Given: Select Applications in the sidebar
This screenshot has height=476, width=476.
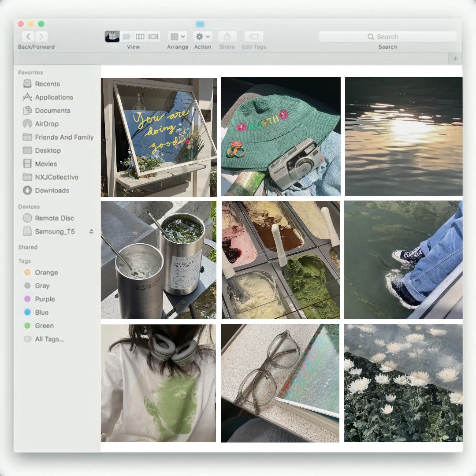Looking at the screenshot, I should click(x=54, y=97).
